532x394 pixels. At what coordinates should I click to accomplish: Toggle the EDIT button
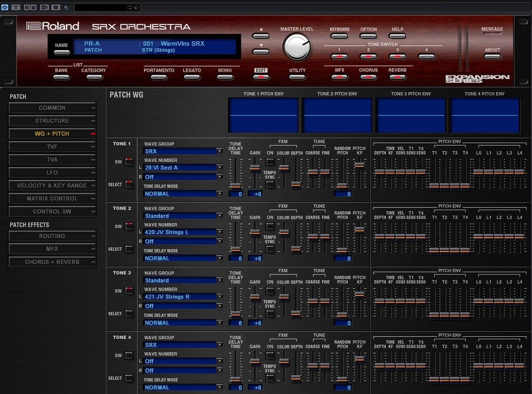[261, 77]
